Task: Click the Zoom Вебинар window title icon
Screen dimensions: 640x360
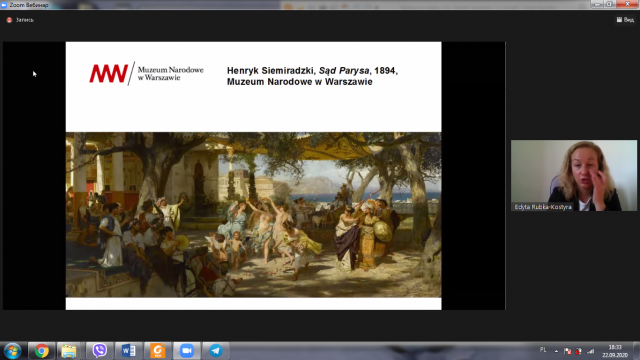Action: [4, 5]
